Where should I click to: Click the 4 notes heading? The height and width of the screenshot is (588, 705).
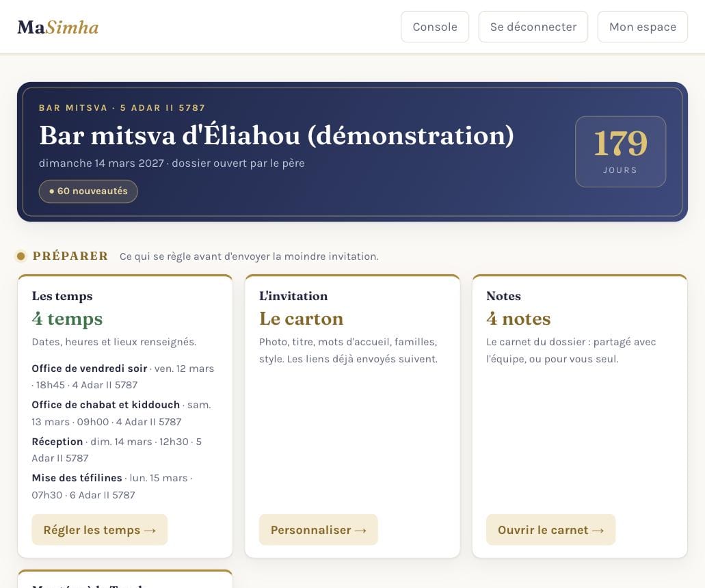(518, 319)
